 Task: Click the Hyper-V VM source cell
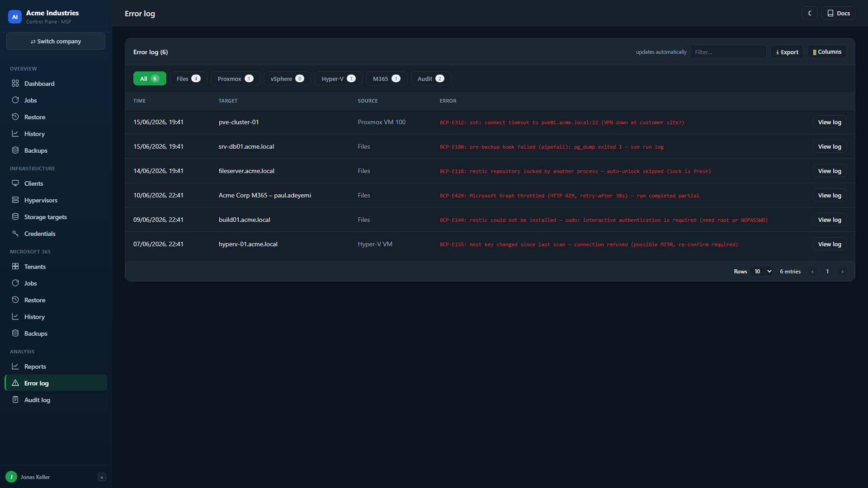point(375,244)
